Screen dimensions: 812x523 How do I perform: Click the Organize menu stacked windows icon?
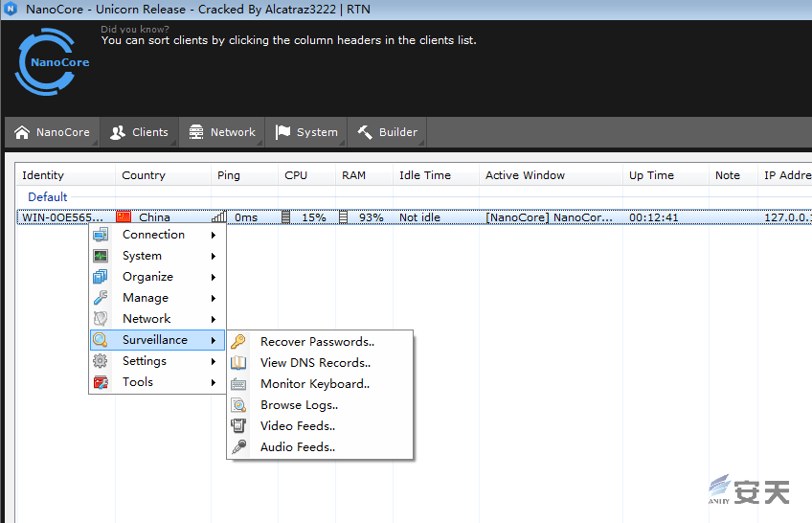pos(101,277)
